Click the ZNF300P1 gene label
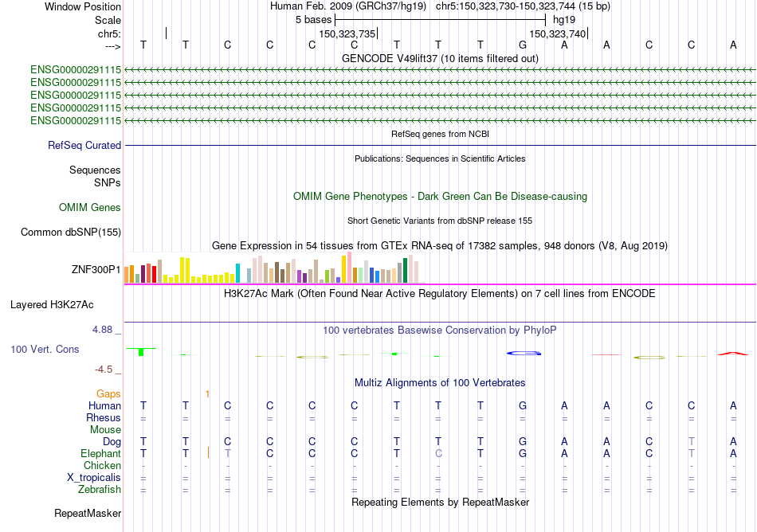 (x=96, y=270)
